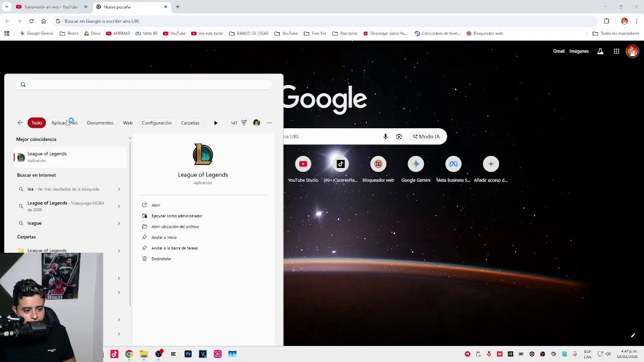
Task: Open the Photoshop icon in the taskbar
Action: [x=188, y=354]
